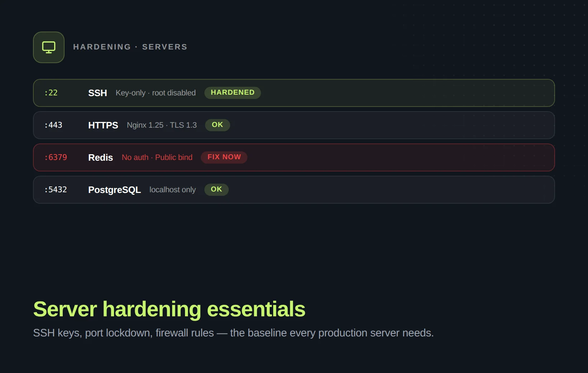The width and height of the screenshot is (588, 373).
Task: Click 'Key-only · root disabled' description
Action: (156, 93)
